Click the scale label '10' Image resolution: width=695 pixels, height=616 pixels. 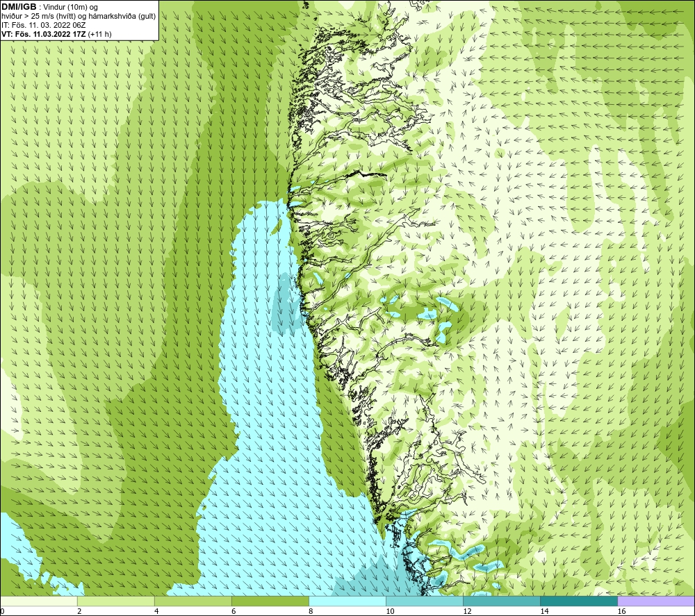[x=390, y=611]
